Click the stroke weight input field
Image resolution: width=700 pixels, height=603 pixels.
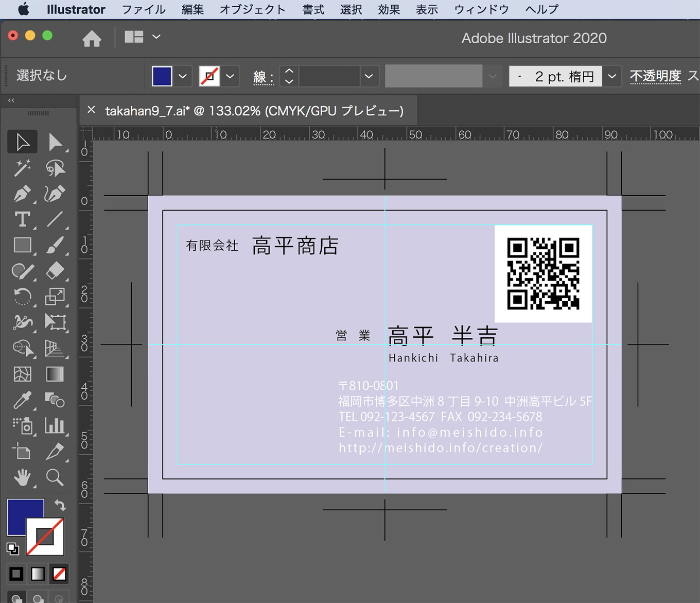click(329, 76)
